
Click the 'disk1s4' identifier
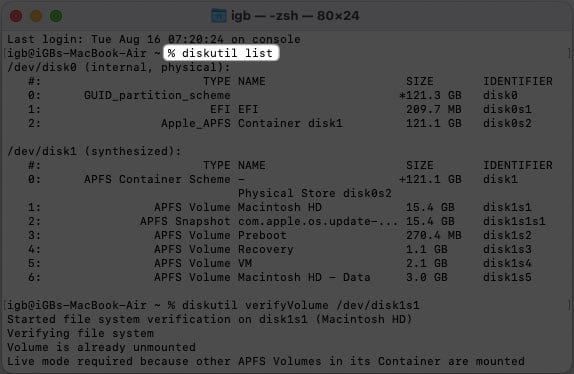(x=507, y=263)
